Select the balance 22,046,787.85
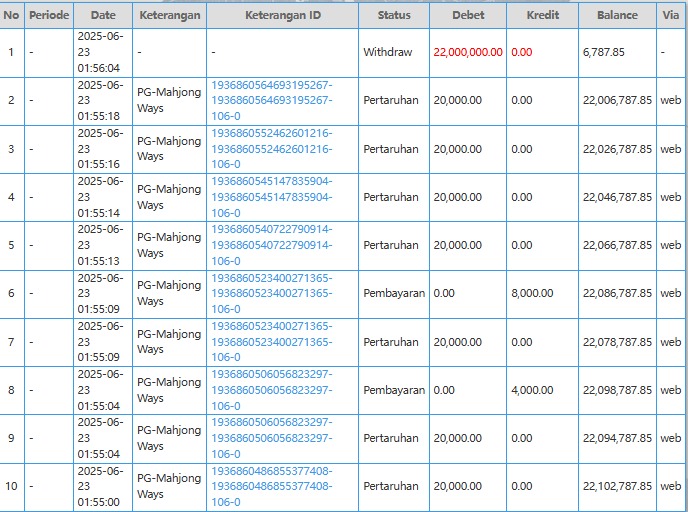The image size is (688, 512). pyautogui.click(x=617, y=197)
